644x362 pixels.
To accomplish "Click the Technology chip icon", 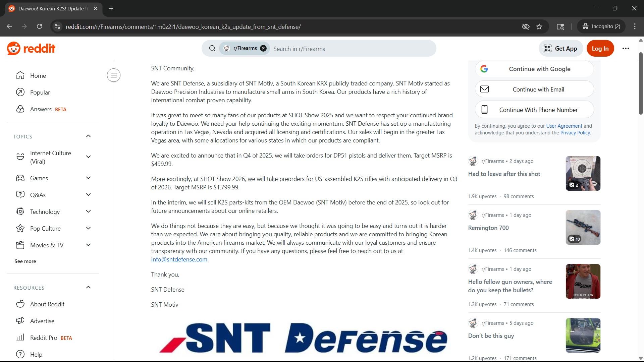I will click(x=20, y=212).
